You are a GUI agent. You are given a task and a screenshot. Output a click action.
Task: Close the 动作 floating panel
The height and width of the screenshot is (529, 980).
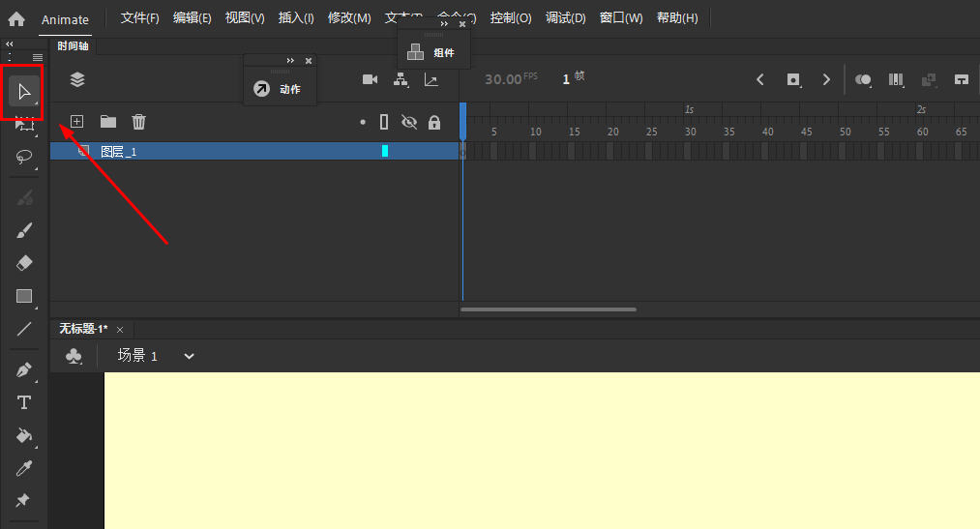coord(309,61)
